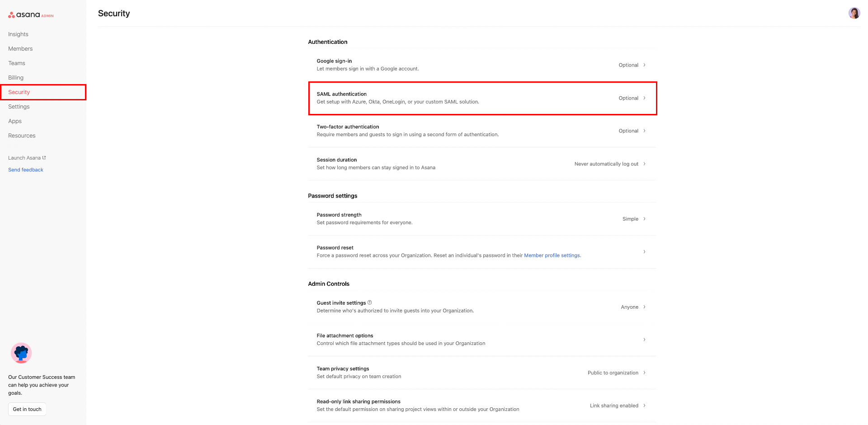Click the Password reset title

coord(335,248)
